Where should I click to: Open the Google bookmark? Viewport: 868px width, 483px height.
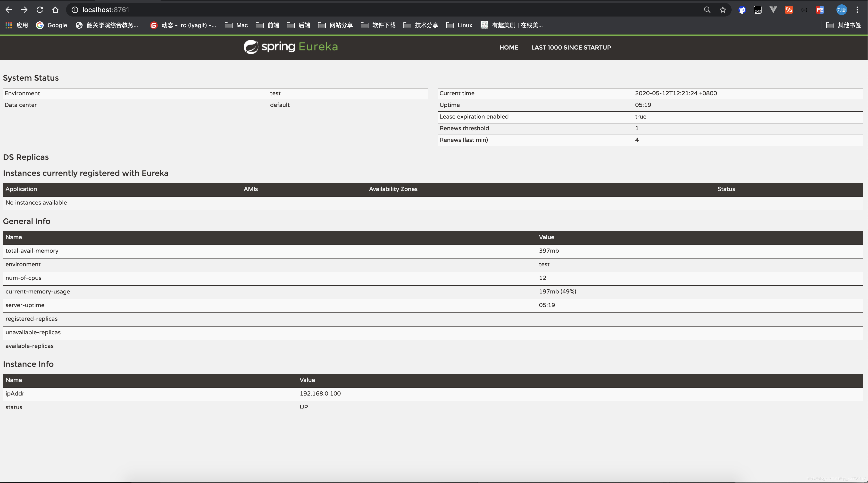51,25
